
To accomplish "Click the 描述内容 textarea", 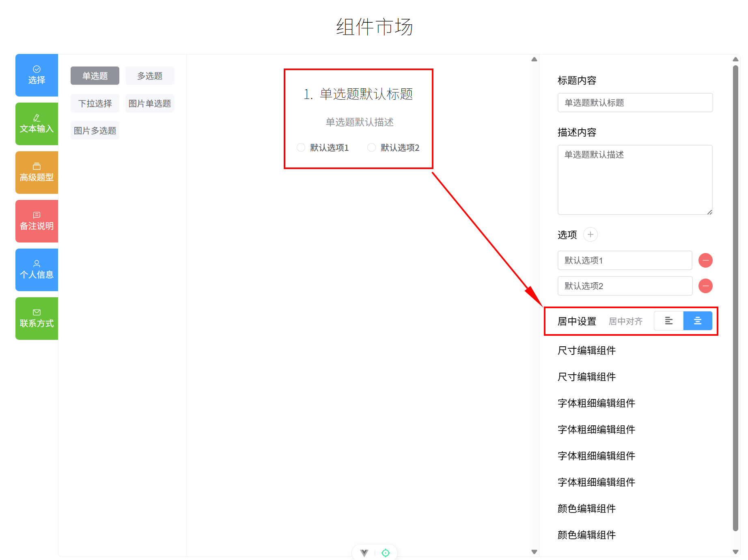I will (x=635, y=180).
